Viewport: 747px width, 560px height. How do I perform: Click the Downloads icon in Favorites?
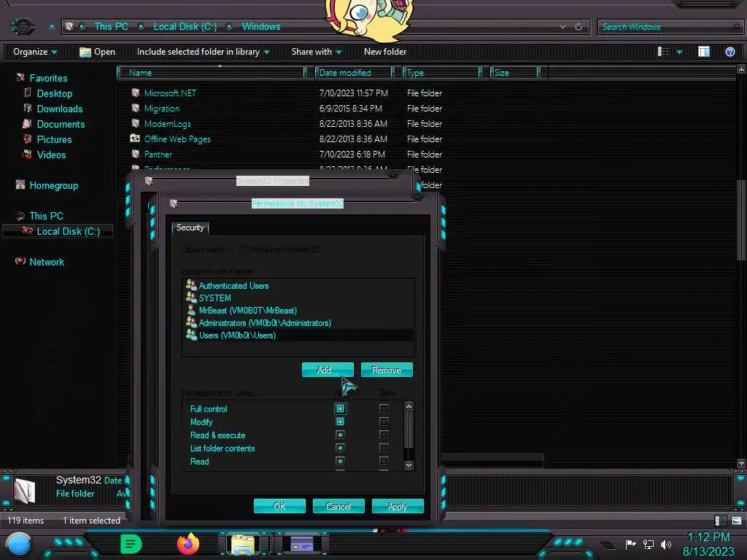28,108
